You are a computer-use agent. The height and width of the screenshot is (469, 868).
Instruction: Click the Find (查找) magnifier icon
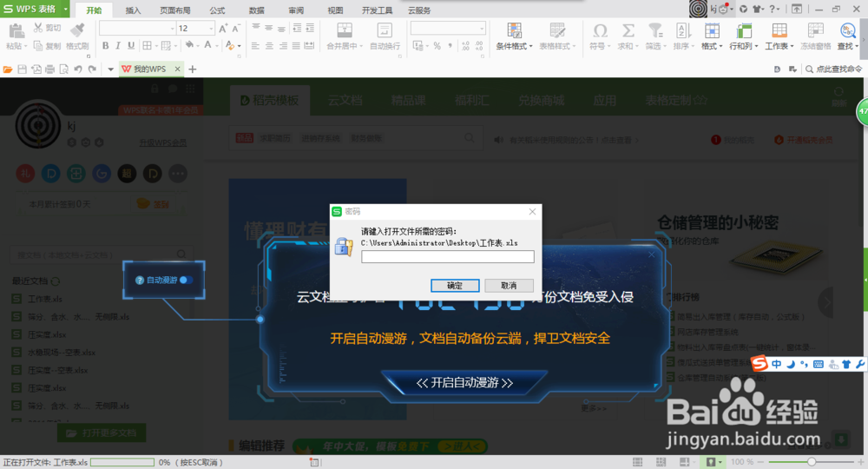[847, 30]
